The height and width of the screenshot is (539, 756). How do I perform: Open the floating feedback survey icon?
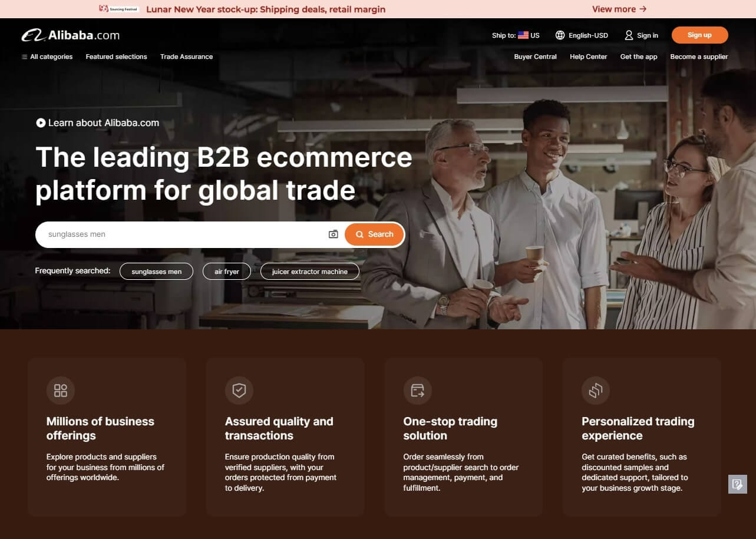737,484
